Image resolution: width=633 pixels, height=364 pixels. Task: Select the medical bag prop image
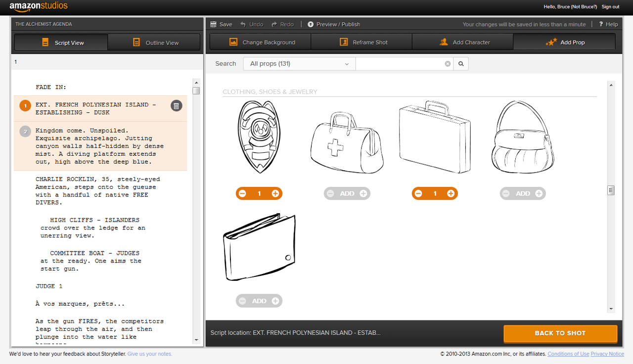point(347,142)
